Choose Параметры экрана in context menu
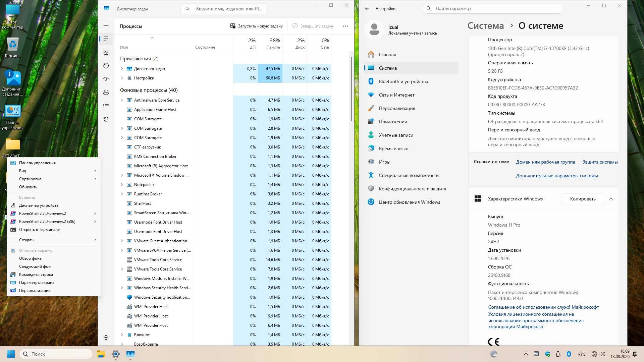The image size is (644, 362). click(54, 283)
